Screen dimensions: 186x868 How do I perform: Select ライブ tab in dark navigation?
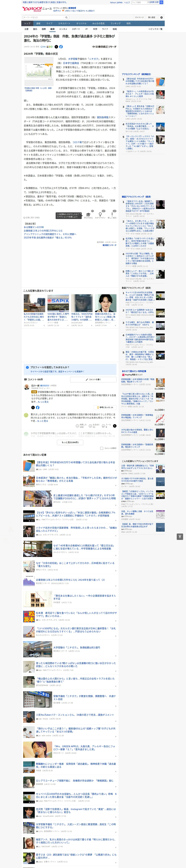[49, 23]
